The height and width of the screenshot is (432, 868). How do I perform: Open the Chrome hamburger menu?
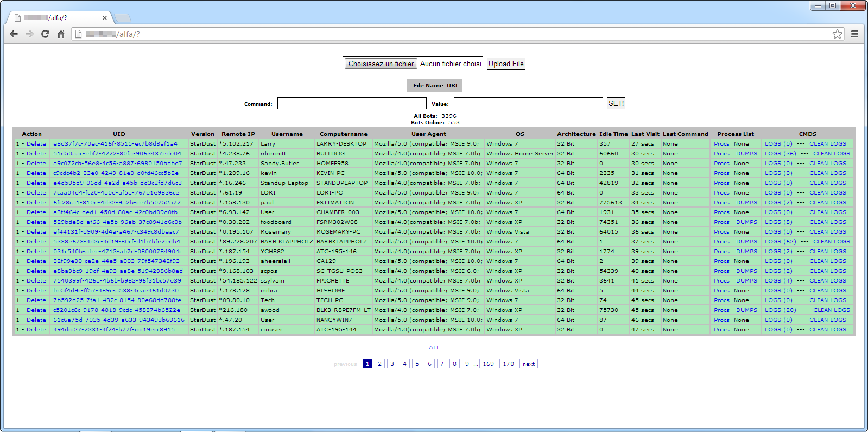pyautogui.click(x=854, y=34)
